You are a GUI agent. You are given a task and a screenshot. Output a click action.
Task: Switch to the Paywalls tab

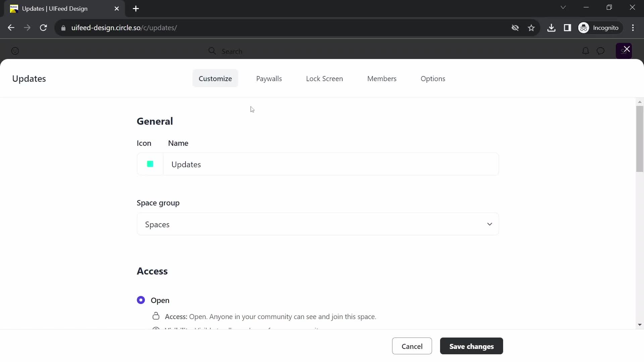click(x=269, y=78)
